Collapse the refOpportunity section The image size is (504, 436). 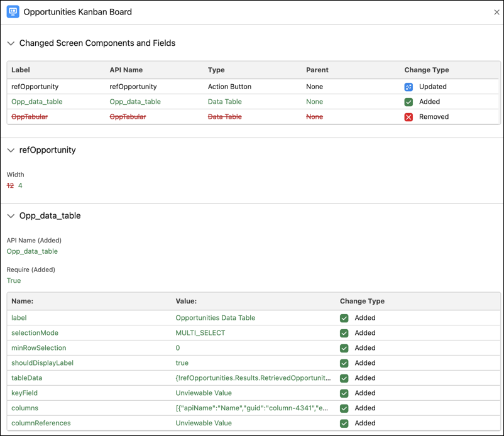pos(11,150)
